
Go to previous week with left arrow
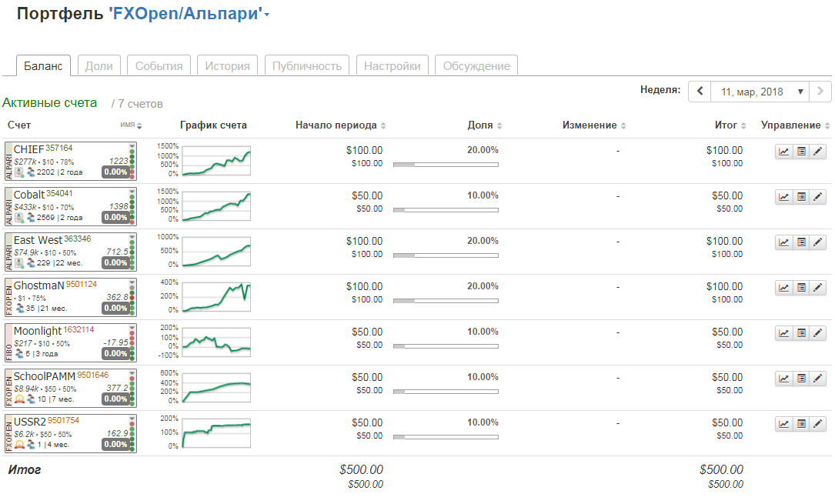tap(700, 92)
